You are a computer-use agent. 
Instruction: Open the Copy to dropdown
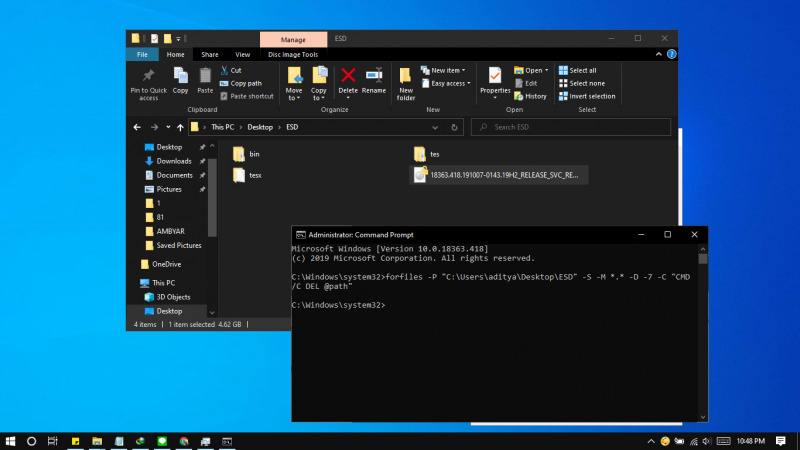click(319, 84)
